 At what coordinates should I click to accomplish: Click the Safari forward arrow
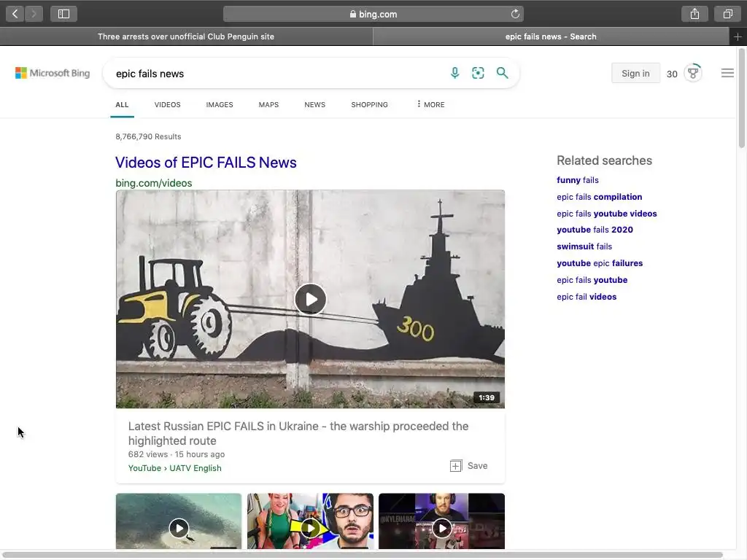click(34, 14)
